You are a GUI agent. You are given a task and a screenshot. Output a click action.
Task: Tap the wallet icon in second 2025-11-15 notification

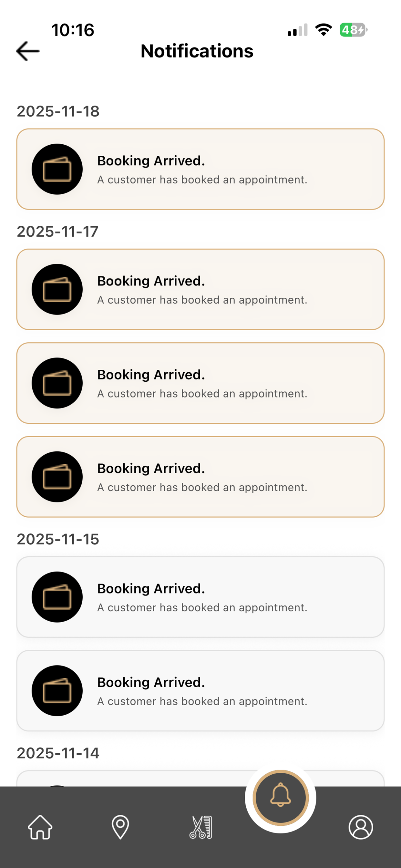click(57, 691)
